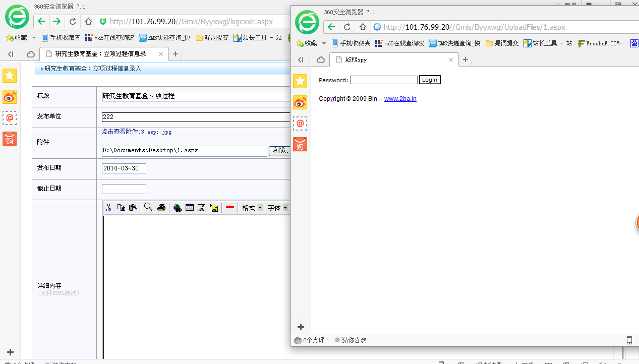Click Paste clipboard icon in editor toolbar

133,208
